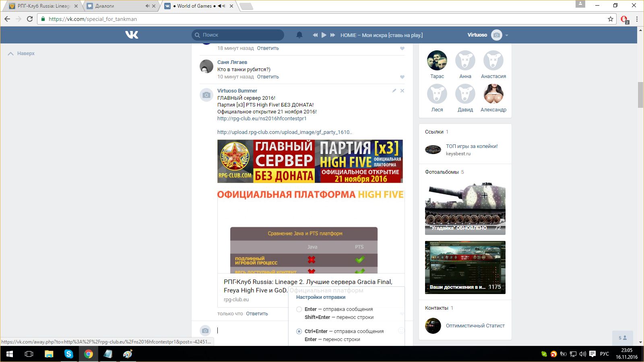The image size is (644, 362).
Task: Open the Ваши достижения photo album
Action: coord(465,267)
